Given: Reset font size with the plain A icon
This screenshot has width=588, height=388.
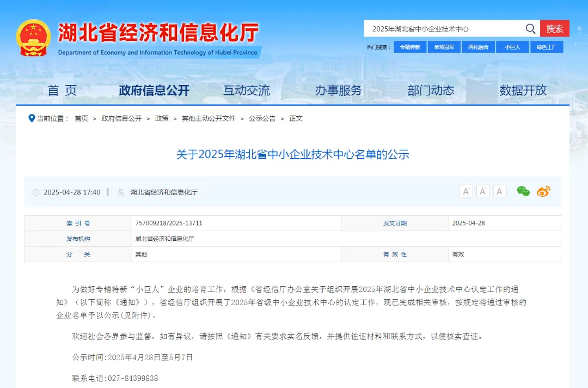Looking at the screenshot, I should 500,191.
